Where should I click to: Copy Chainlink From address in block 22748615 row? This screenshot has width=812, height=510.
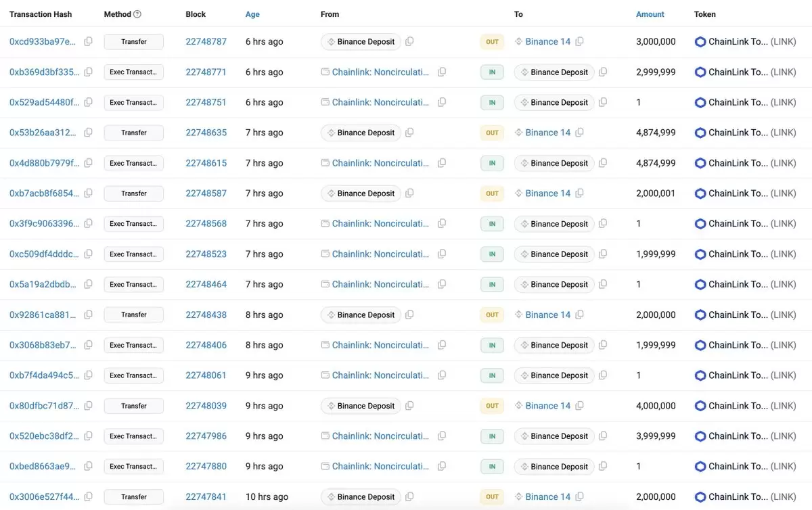(442, 163)
